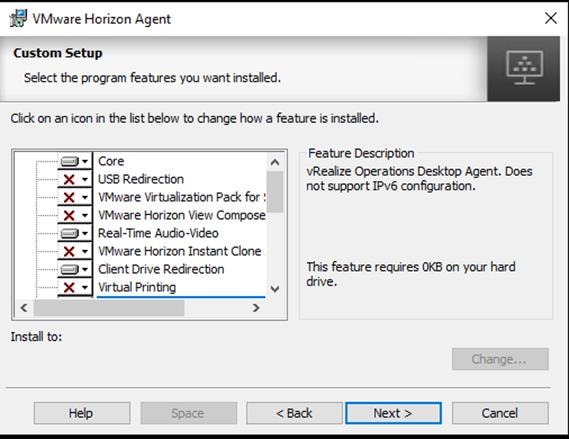The image size is (569, 439).
Task: Click the VMware Horizon Agent title bar icon
Action: [18, 19]
